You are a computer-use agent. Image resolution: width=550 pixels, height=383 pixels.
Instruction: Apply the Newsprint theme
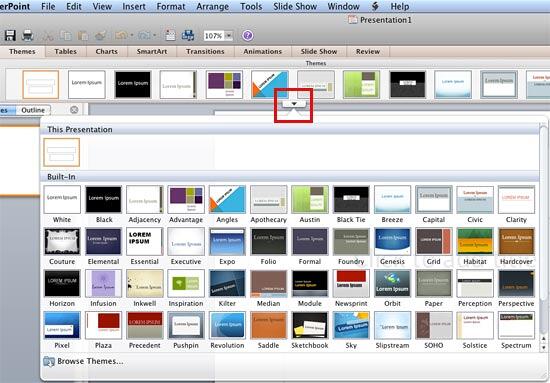(351, 283)
